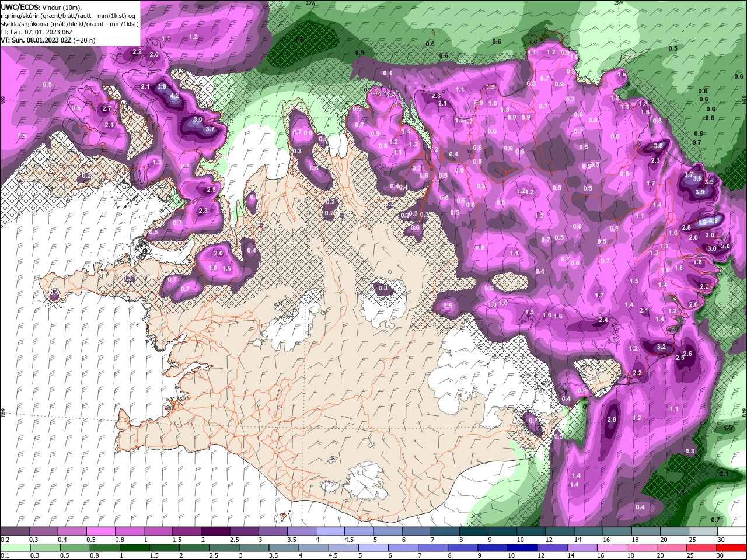This screenshot has height=560, width=747.
Task: Pick the bright magenta top-row swatch between 0.5 and 0.8
Action: coord(100,531)
